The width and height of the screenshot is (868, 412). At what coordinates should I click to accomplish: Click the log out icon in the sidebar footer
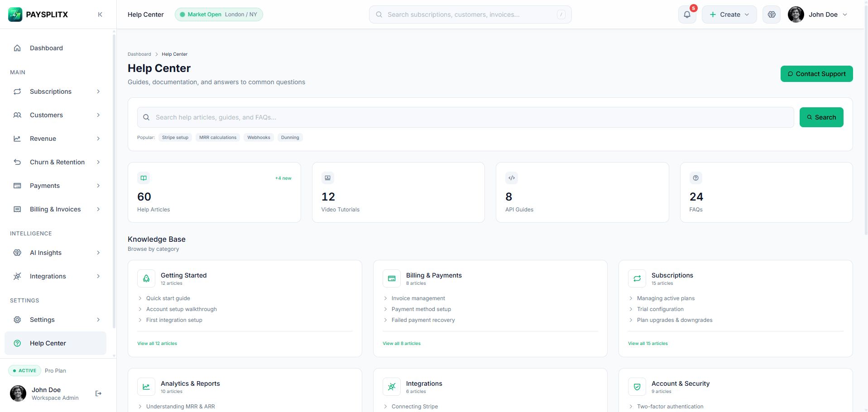click(98, 393)
